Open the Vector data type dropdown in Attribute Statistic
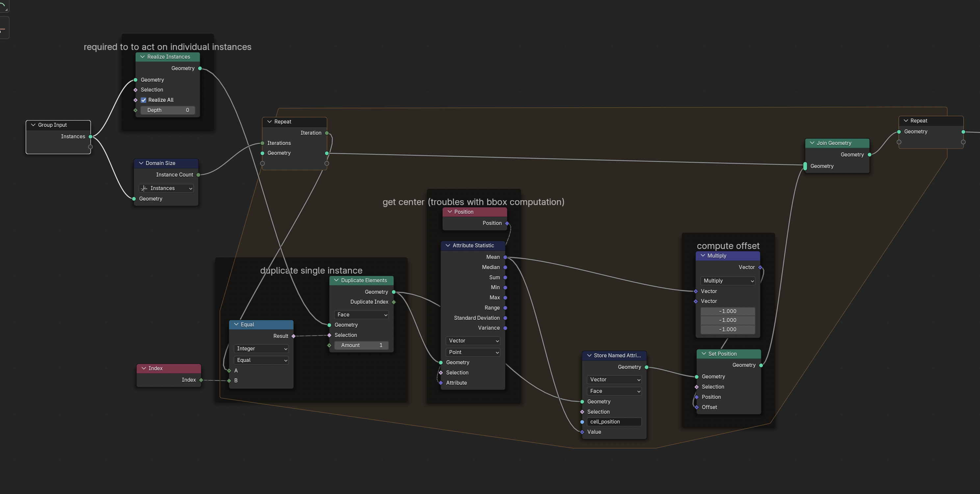This screenshot has width=980, height=494. pos(473,341)
